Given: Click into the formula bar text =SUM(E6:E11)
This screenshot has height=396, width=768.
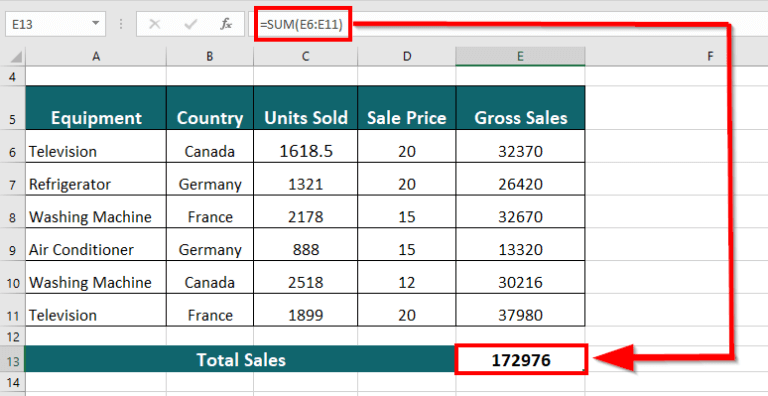Looking at the screenshot, I should coord(301,24).
